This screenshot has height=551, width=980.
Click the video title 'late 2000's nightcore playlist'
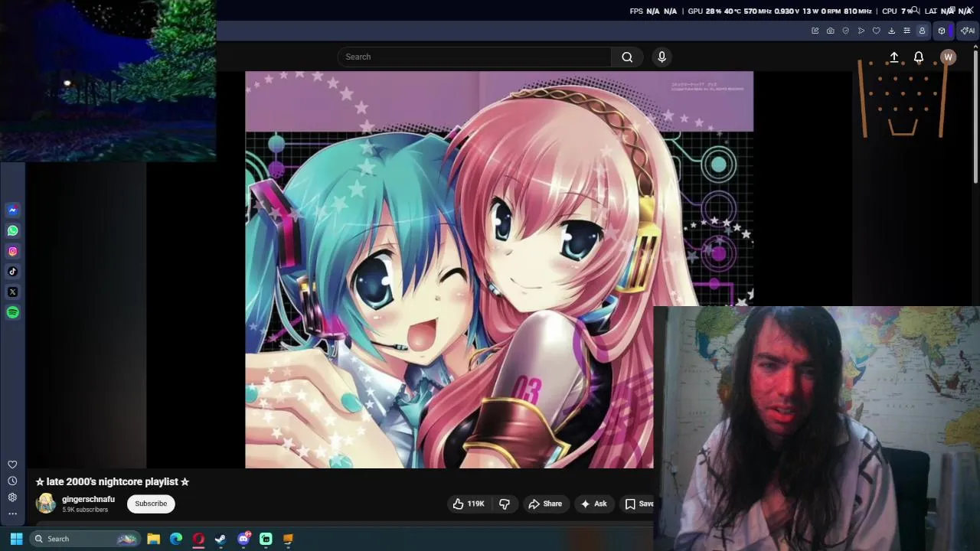[112, 481]
